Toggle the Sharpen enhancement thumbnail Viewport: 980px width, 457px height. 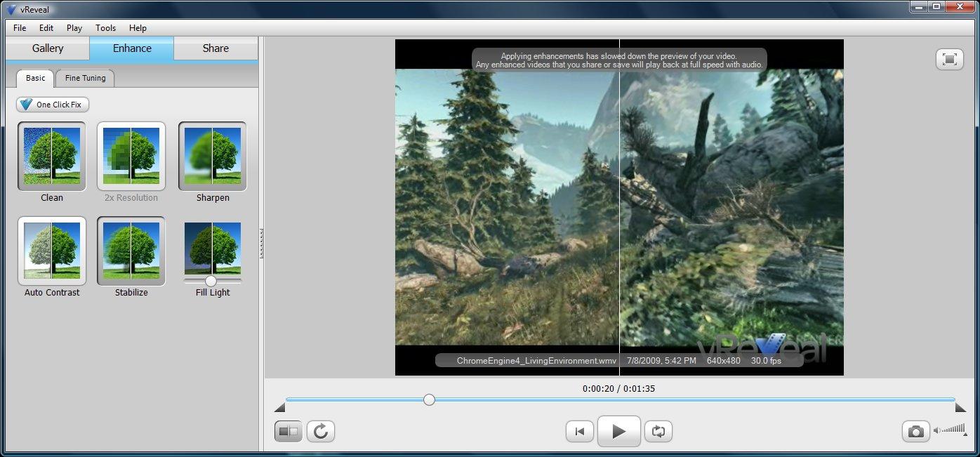pos(213,157)
